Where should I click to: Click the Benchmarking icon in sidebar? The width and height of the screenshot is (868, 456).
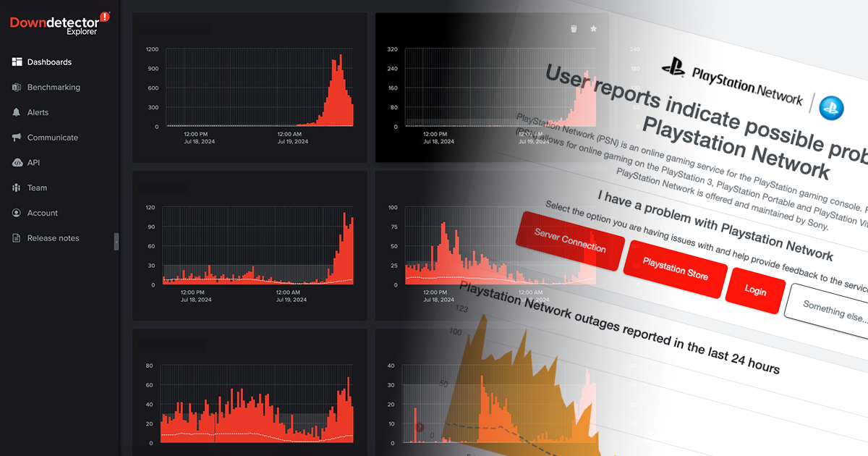[17, 88]
